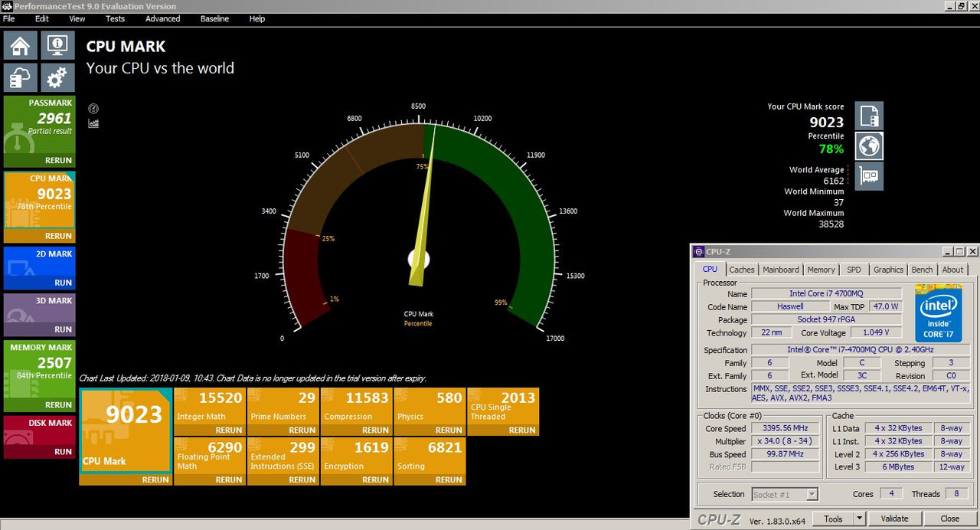Select the PassMark rating tile

point(39,125)
